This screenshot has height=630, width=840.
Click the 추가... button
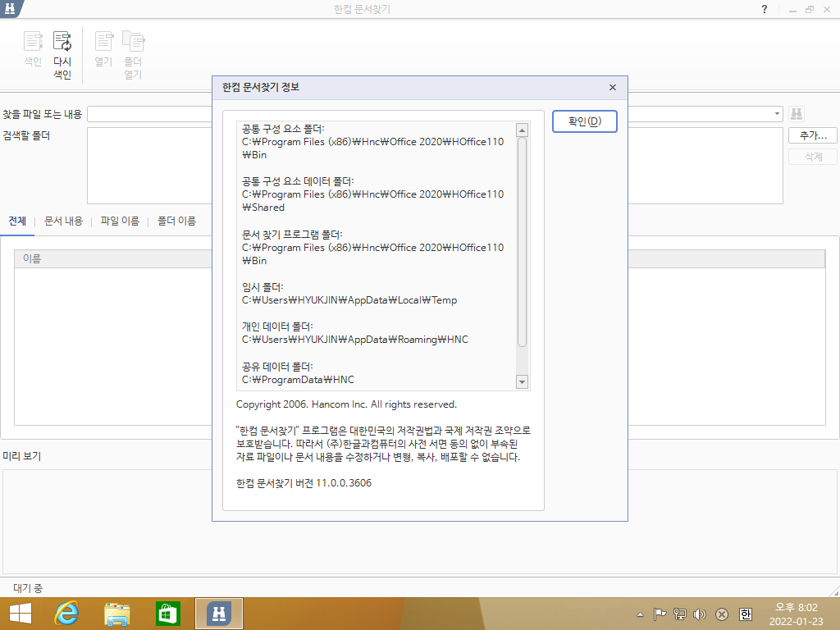pyautogui.click(x=813, y=135)
